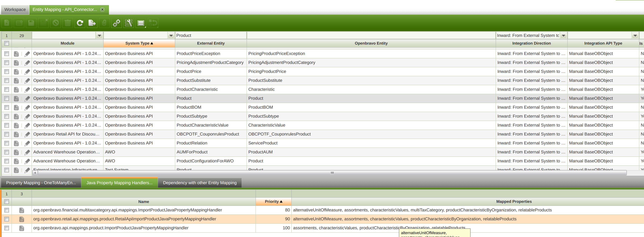The width and height of the screenshot is (644, 237).
Task: Open the System Type filter dropdown
Action: (x=171, y=35)
